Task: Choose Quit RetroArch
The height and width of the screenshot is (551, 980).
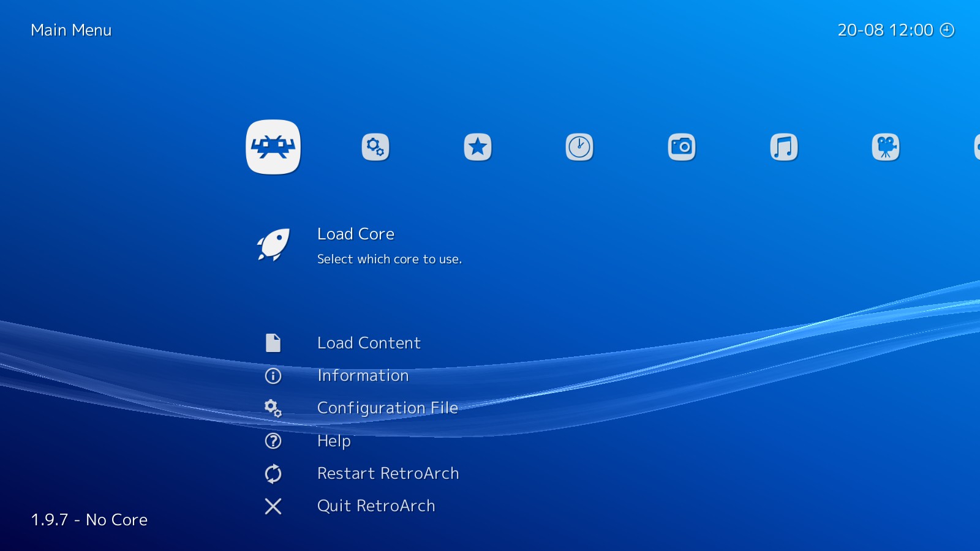Action: pos(376,506)
